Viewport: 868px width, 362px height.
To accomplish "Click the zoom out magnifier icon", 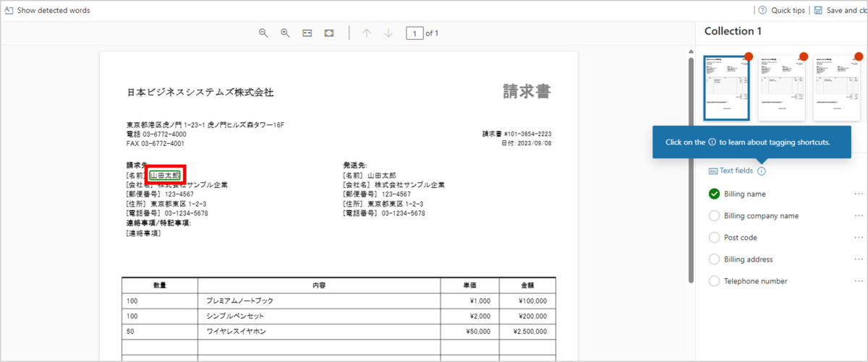I will click(264, 33).
